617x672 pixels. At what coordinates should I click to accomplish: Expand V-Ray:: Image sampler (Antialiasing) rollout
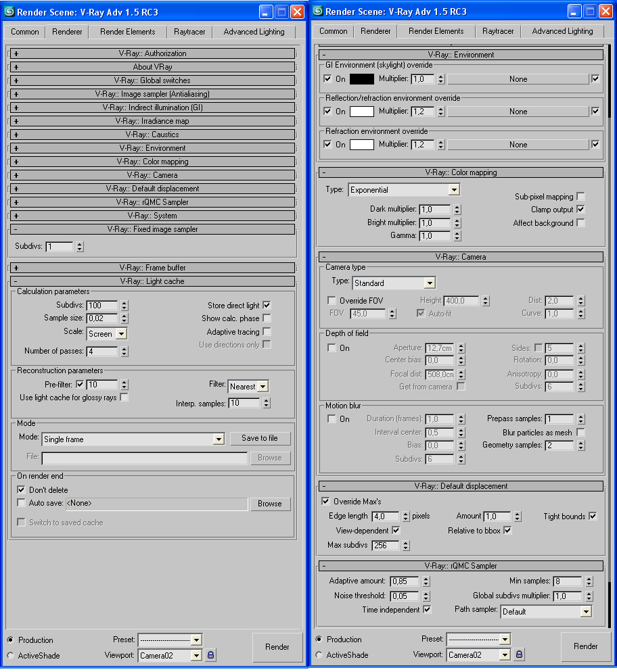point(153,94)
